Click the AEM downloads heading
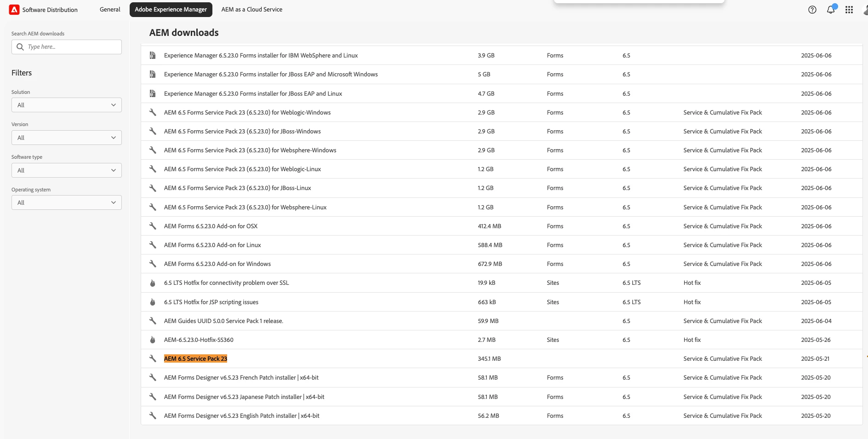 (184, 33)
